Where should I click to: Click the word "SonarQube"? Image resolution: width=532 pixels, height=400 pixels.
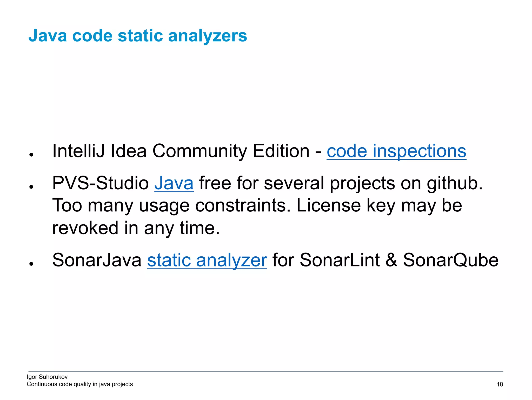(450, 260)
